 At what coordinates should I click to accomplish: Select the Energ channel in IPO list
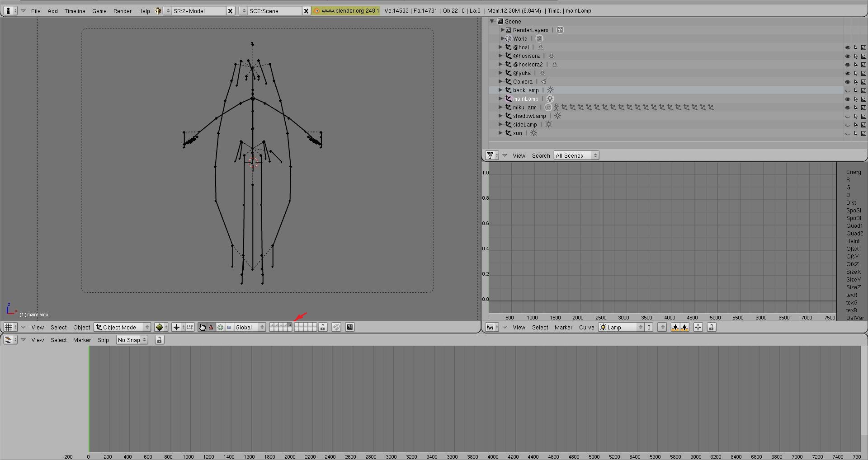(x=854, y=172)
